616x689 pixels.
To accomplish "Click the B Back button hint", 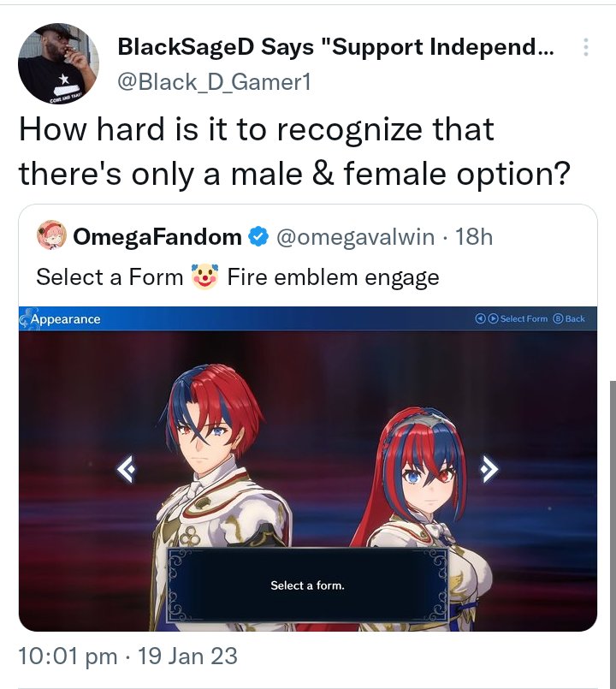I will 569,318.
